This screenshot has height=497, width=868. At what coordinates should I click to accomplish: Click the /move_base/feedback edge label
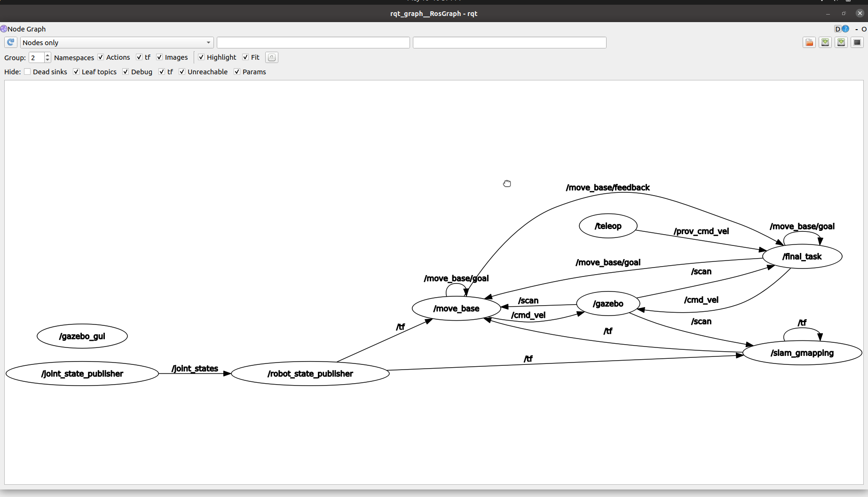[x=608, y=188]
